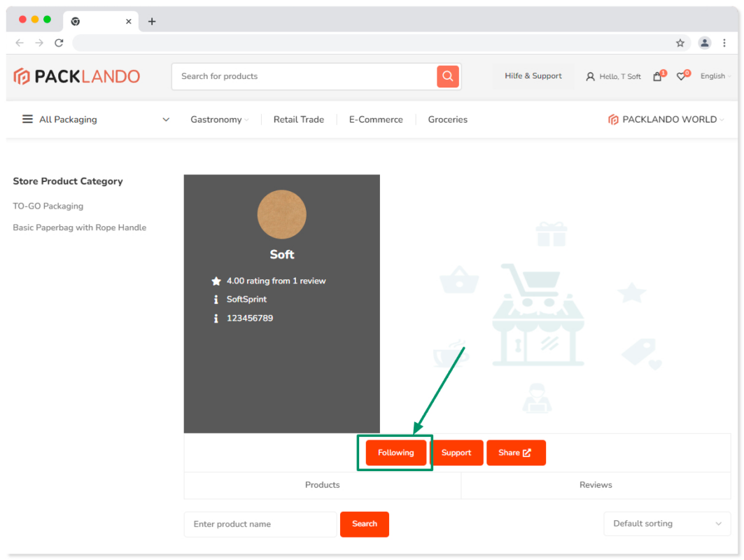Screen dimensions: 744x560
Task: Click the browser reload icon
Action: click(59, 43)
